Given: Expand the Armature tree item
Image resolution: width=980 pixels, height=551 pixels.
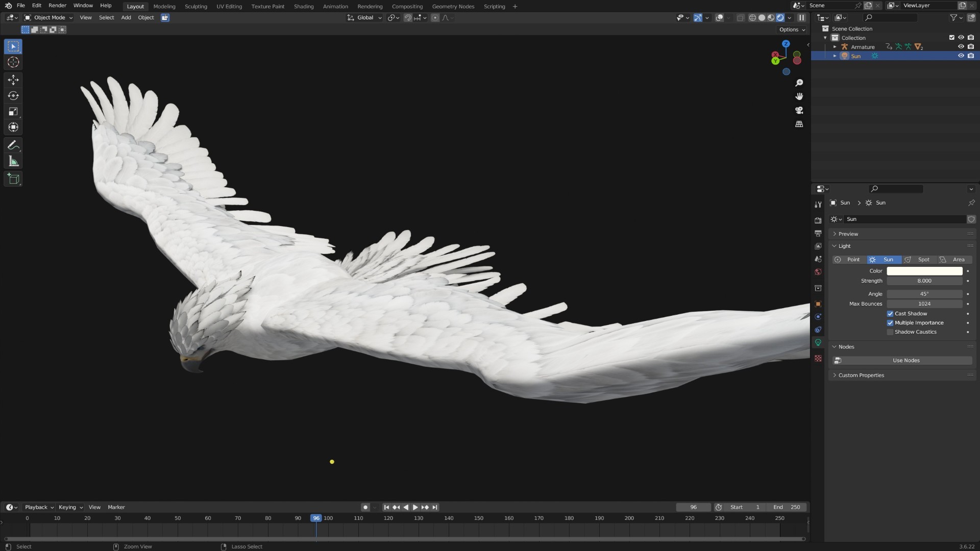Looking at the screenshot, I should tap(835, 47).
